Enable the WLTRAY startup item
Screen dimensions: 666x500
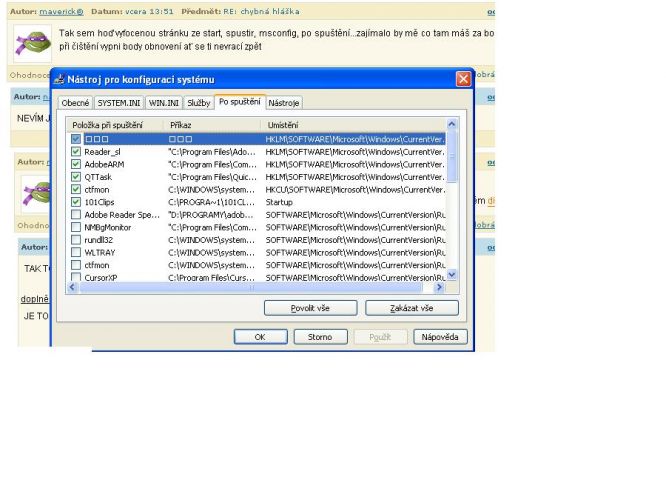point(76,252)
